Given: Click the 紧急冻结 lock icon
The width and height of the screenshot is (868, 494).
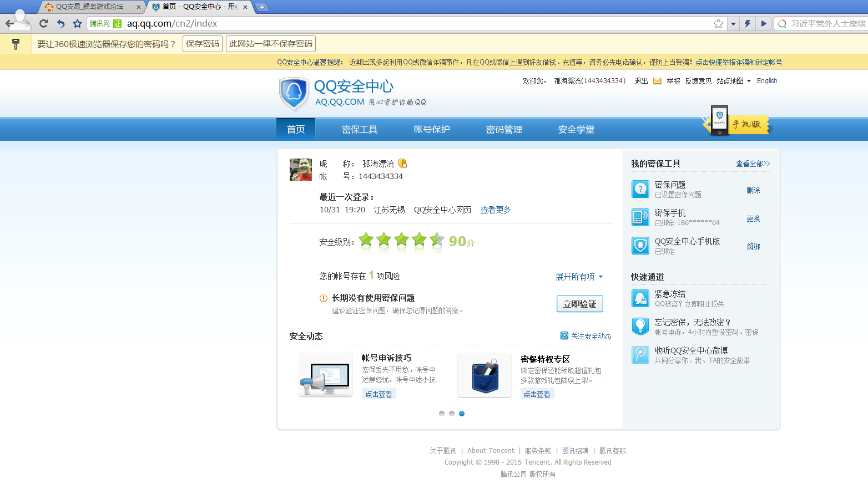Looking at the screenshot, I should click(x=640, y=298).
